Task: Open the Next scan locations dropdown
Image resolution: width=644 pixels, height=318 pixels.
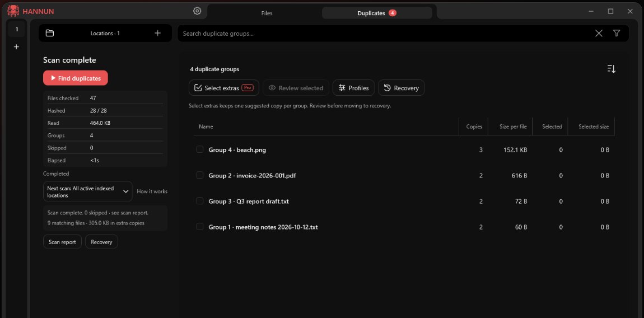Action: tap(88, 191)
